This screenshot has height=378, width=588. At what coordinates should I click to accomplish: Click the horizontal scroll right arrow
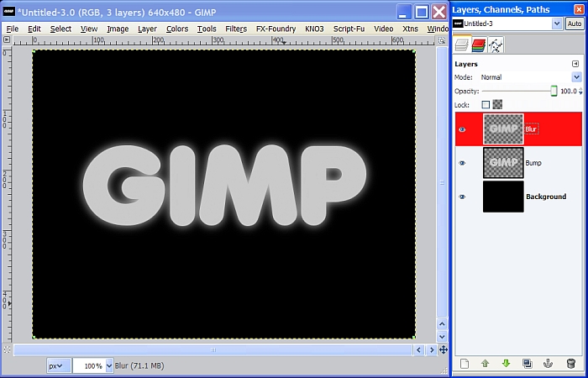click(x=432, y=350)
